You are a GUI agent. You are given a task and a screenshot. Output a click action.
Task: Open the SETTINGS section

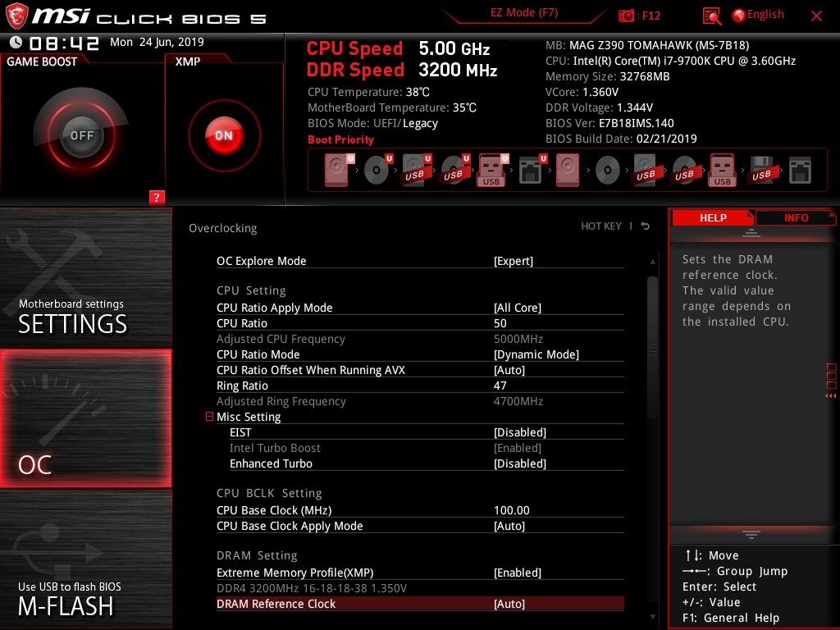click(x=85, y=277)
